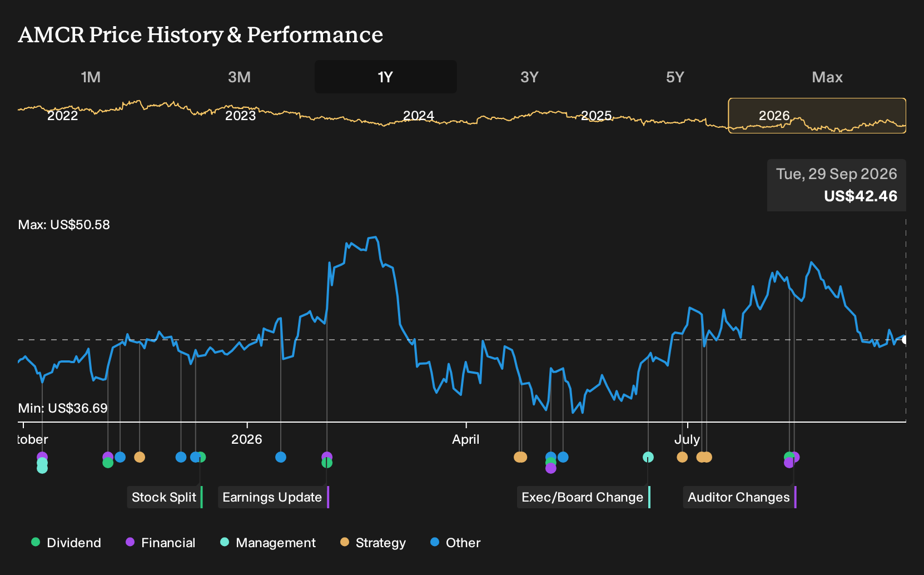Viewport: 924px width, 575px height.
Task: Select the green Dividend marker above Auditor Changes
Action: [x=788, y=456]
